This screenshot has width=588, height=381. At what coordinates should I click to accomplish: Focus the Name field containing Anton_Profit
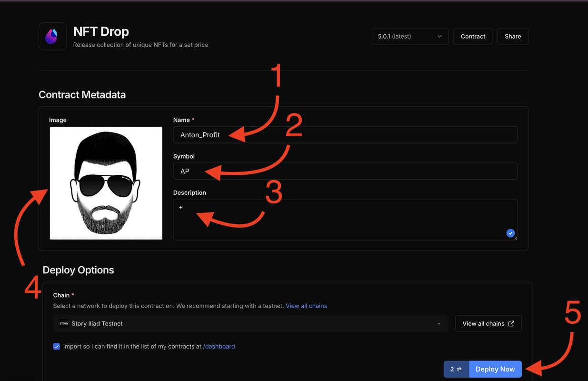pos(345,135)
